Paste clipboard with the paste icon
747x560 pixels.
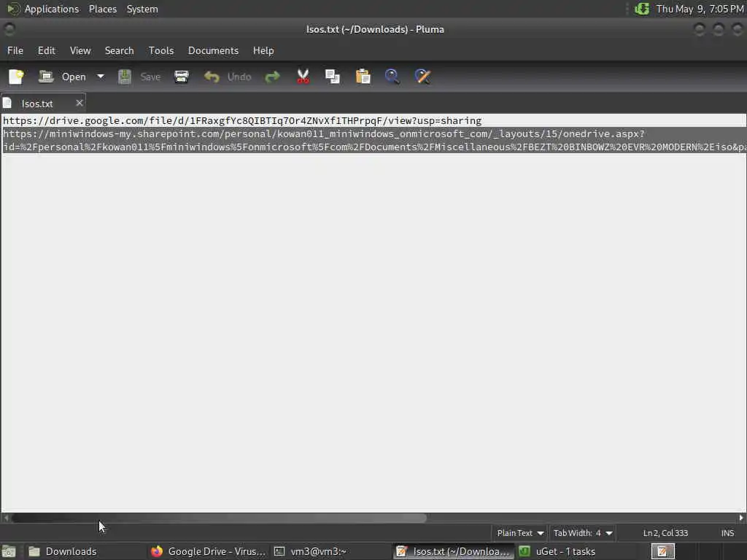pyautogui.click(x=363, y=77)
